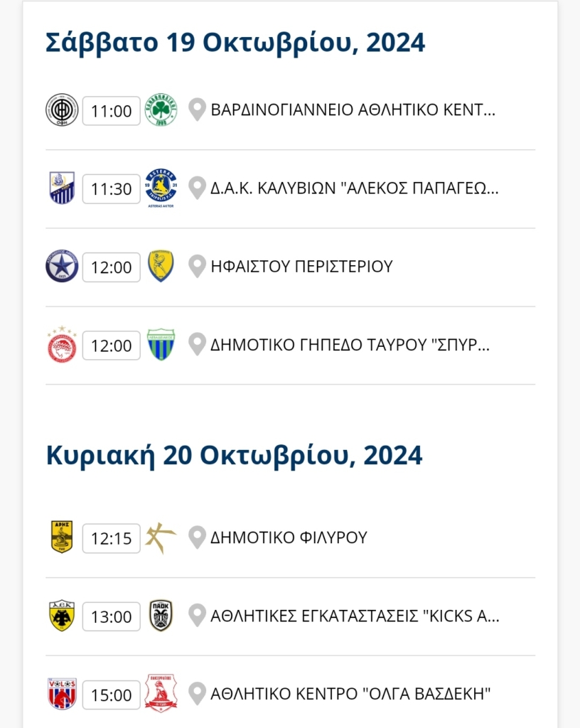Select the 11:30 match time box

point(112,189)
